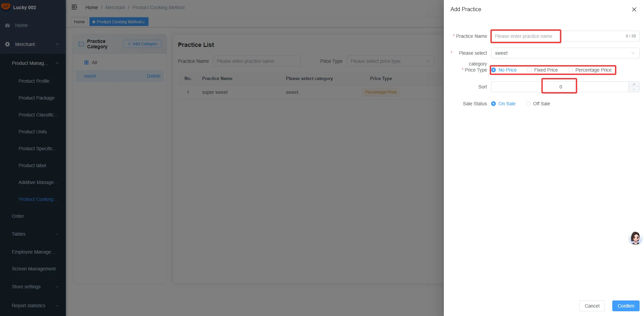Select the sweet category row
This screenshot has width=644, height=316.
coord(120,76)
